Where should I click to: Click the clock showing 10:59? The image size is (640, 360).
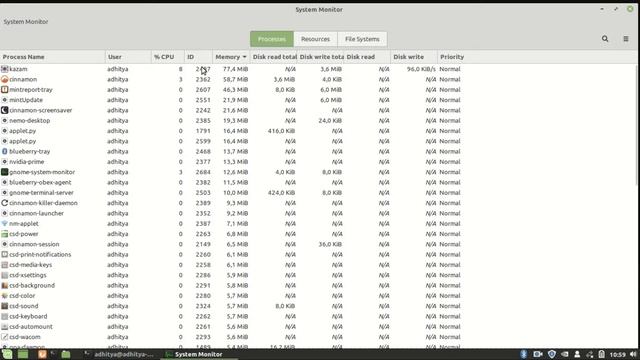tap(618, 355)
